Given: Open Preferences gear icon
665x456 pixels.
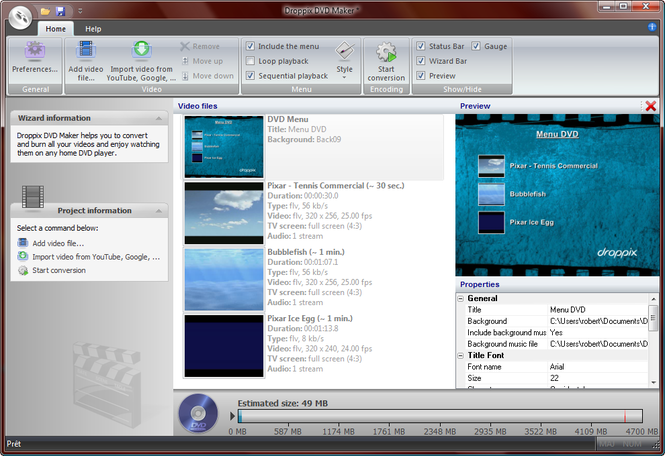Looking at the screenshot, I should (35, 50).
